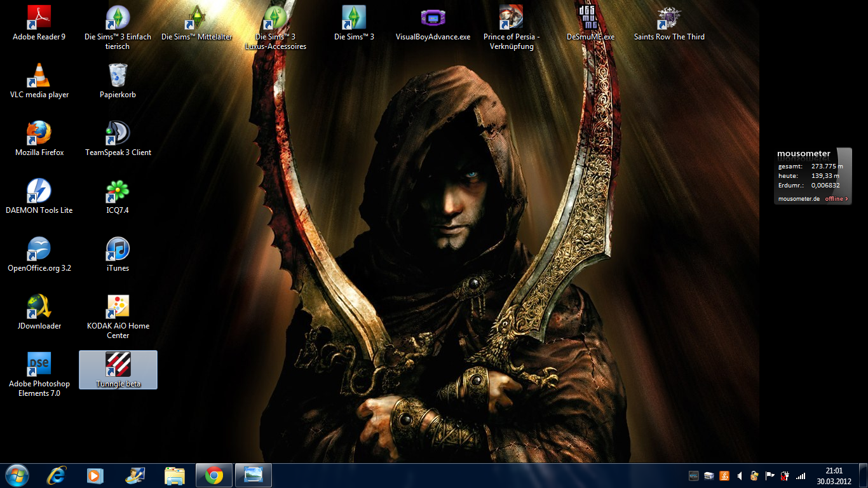This screenshot has width=868, height=488.
Task: Click the orange Java tray icon
Action: pos(724,475)
